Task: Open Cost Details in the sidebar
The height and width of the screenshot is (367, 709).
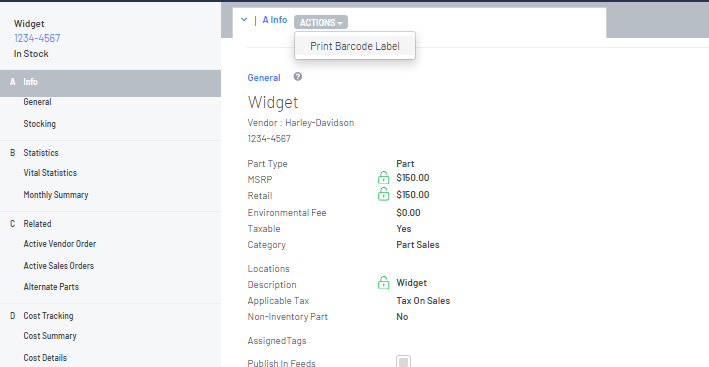Action: tap(45, 358)
